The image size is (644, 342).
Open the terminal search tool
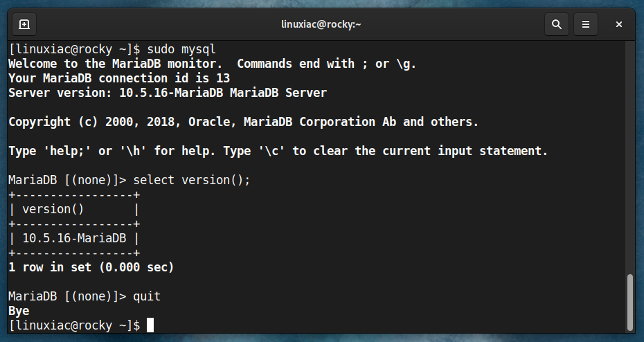pyautogui.click(x=557, y=25)
